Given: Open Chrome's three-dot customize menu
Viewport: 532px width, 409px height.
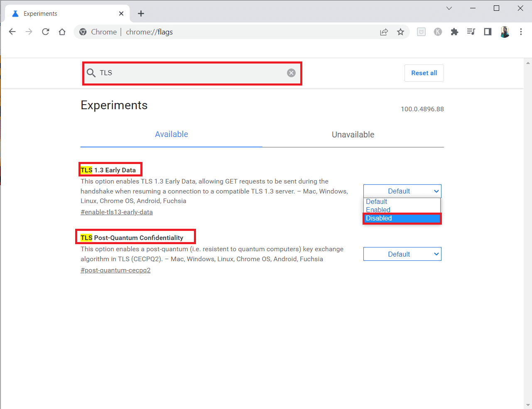Looking at the screenshot, I should [x=521, y=32].
